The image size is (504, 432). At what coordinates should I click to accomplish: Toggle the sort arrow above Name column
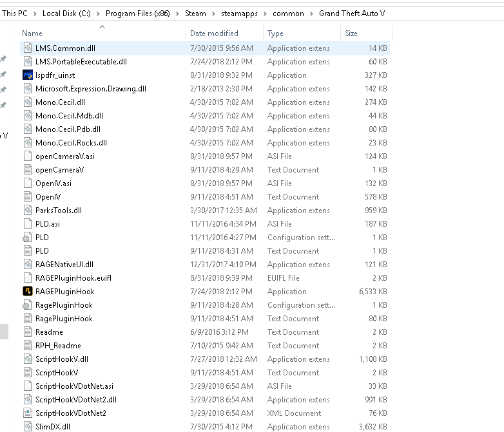(102, 26)
